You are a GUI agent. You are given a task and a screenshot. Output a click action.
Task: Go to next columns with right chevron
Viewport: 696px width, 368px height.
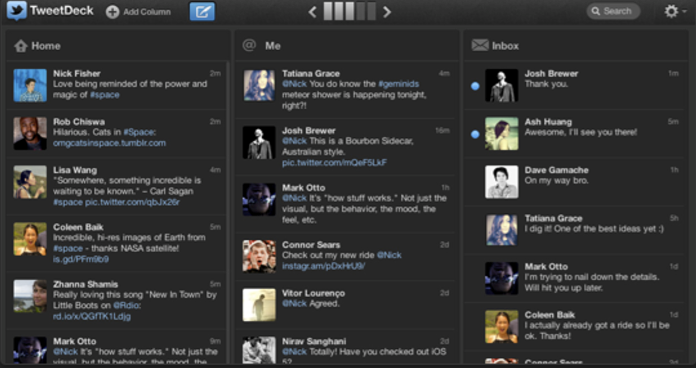coord(387,12)
